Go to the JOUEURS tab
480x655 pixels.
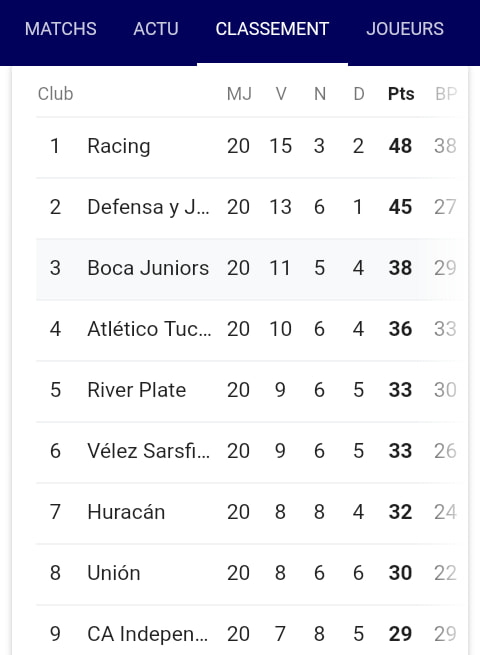click(x=405, y=29)
